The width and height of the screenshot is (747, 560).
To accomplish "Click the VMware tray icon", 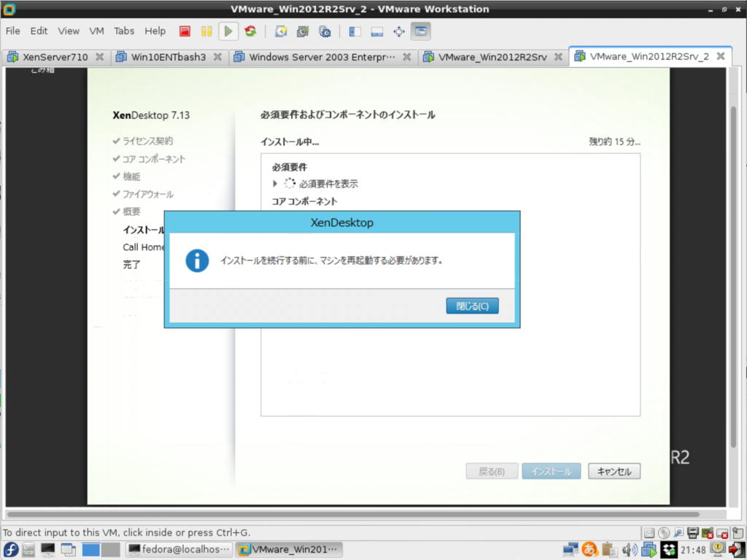I will pyautogui.click(x=649, y=550).
